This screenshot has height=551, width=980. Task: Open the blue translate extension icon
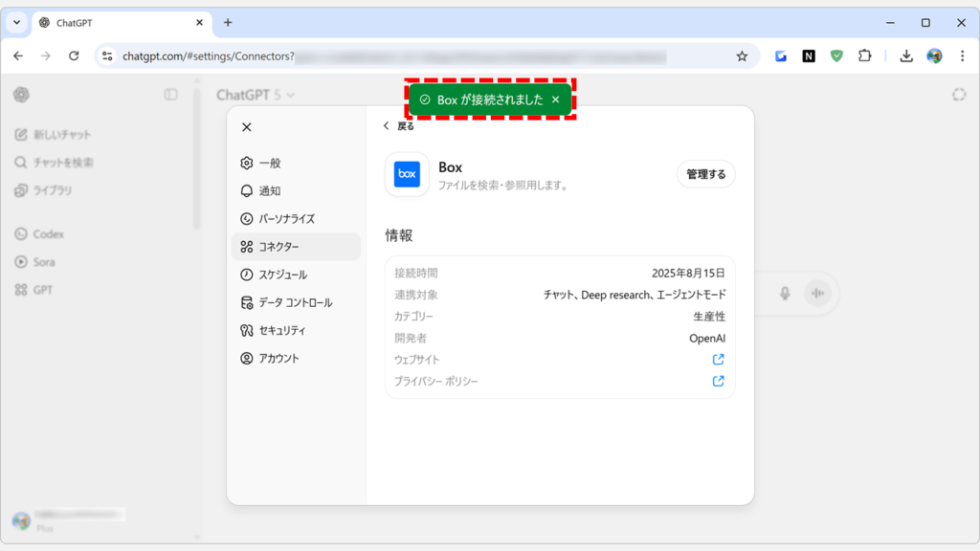(x=781, y=56)
